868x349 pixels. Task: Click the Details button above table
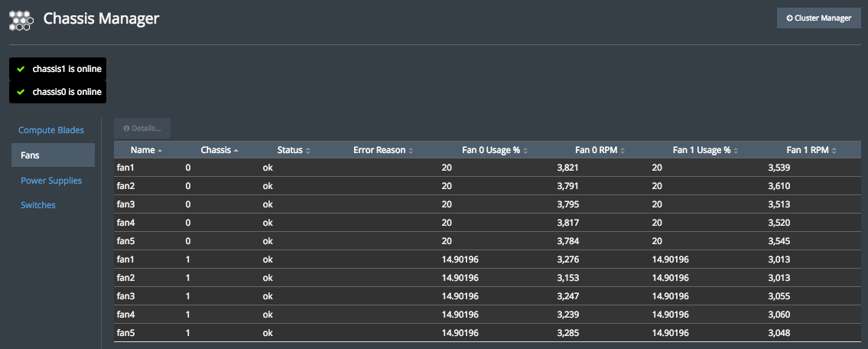click(x=142, y=128)
